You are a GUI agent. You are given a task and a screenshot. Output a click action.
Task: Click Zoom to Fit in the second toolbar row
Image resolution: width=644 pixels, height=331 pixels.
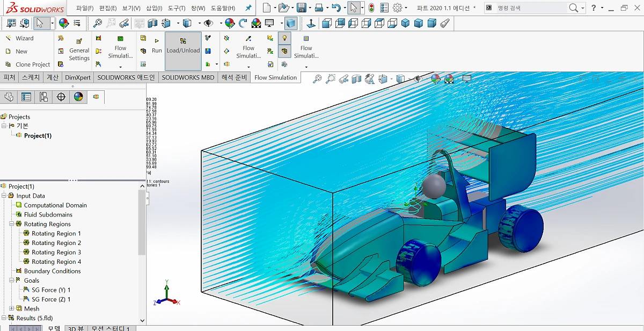97,23
